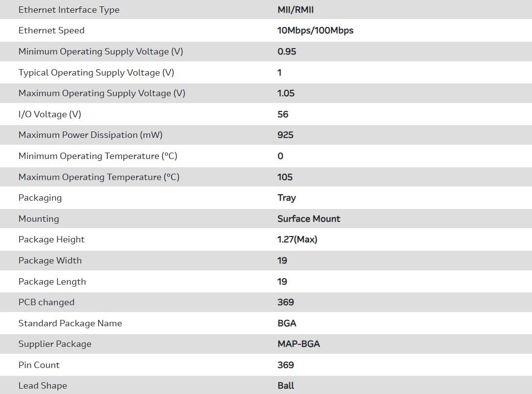
Task: Click the 1.27(Max) package height value
Action: [x=297, y=239]
